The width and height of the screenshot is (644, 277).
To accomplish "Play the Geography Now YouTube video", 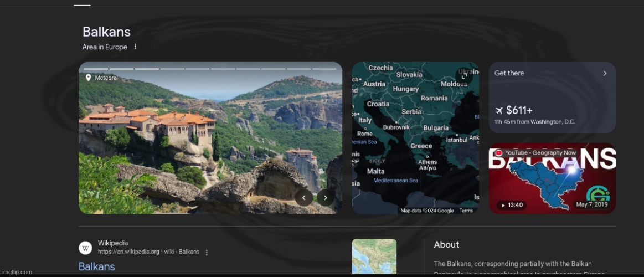I will 552,178.
